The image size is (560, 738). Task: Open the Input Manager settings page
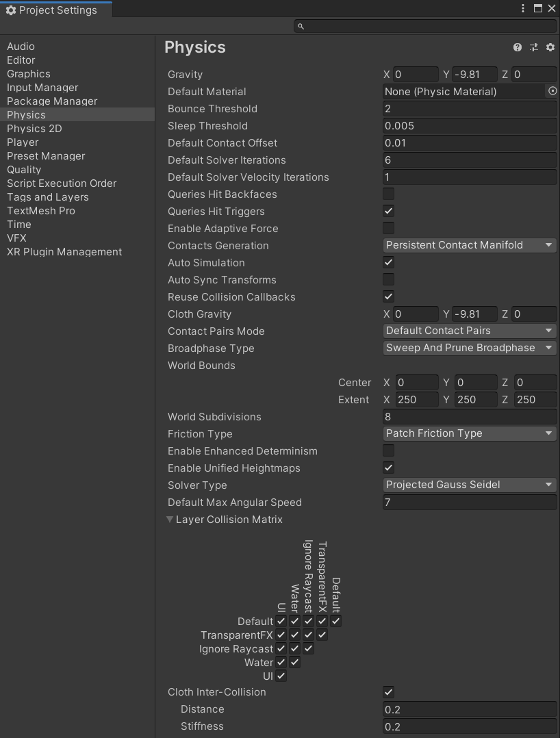pos(42,87)
